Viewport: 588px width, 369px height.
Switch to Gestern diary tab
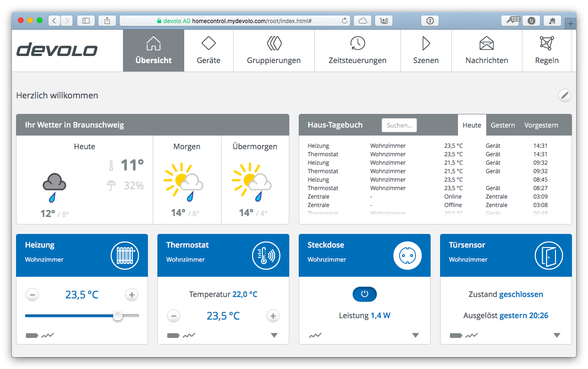502,125
